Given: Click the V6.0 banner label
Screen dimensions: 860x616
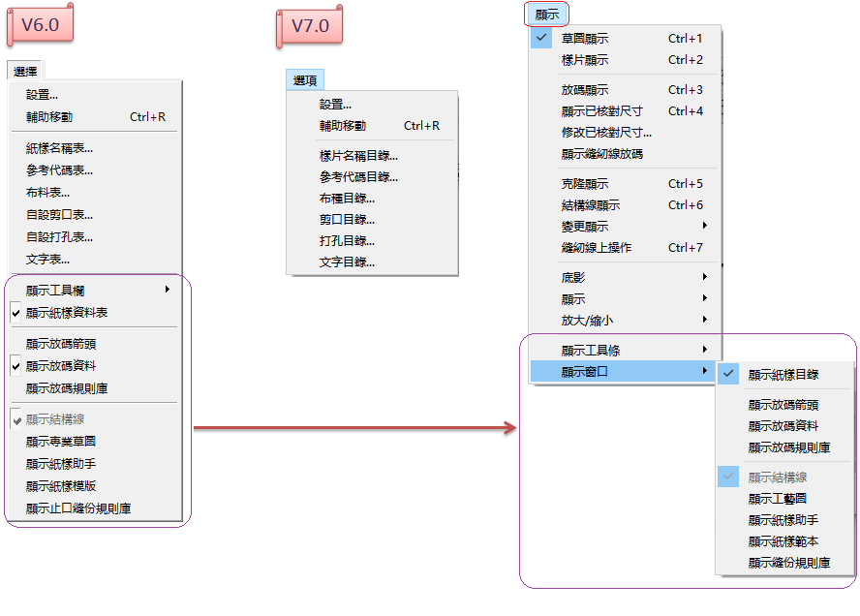Looking at the screenshot, I should (x=40, y=26).
